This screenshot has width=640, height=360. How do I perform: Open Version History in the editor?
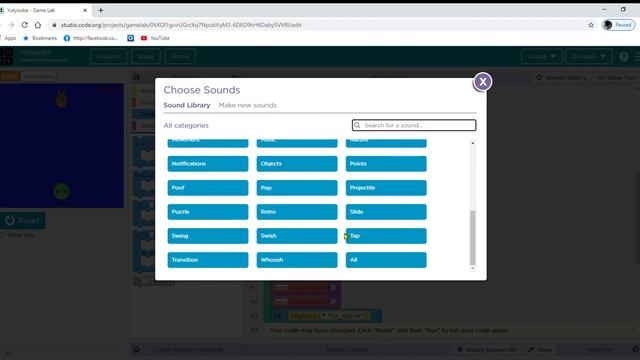(x=561, y=78)
